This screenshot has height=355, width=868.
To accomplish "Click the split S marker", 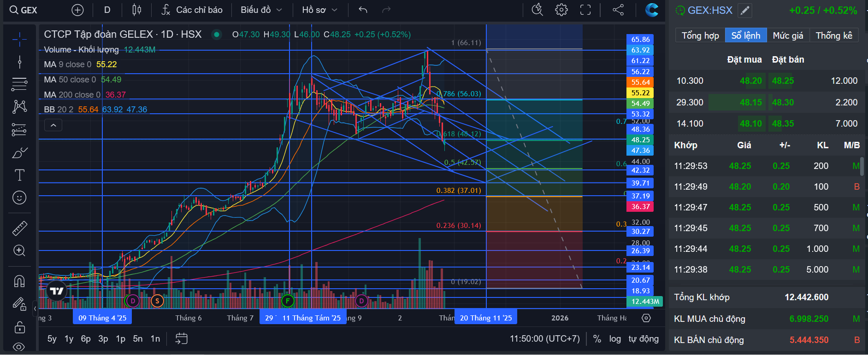I will click(x=157, y=301).
